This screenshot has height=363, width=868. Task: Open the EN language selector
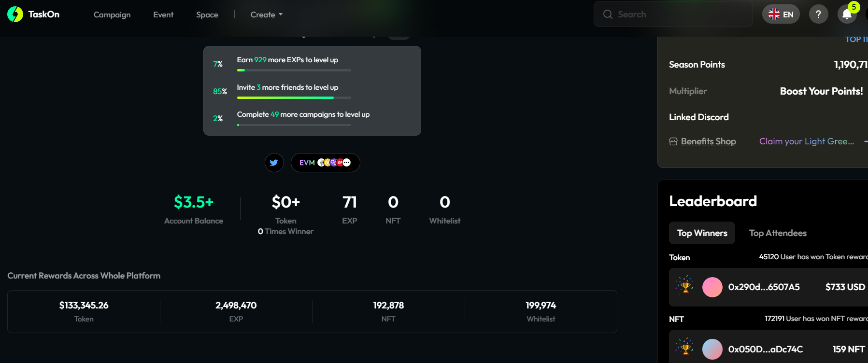[781, 14]
